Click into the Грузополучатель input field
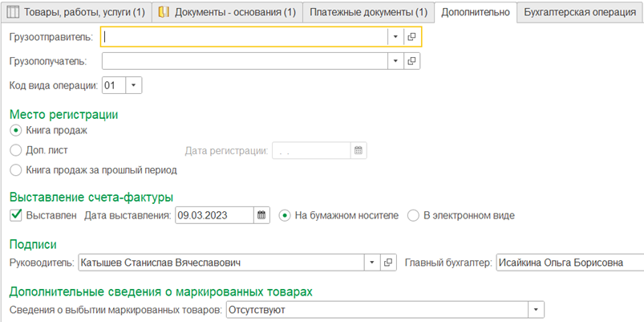 245,62
